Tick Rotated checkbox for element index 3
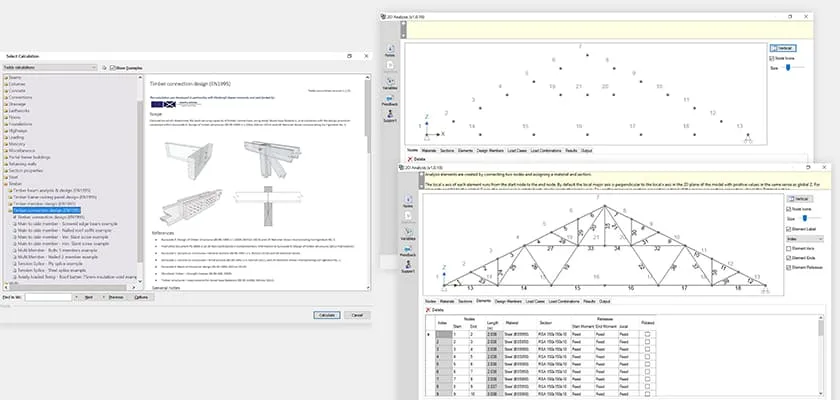 pyautogui.click(x=648, y=349)
